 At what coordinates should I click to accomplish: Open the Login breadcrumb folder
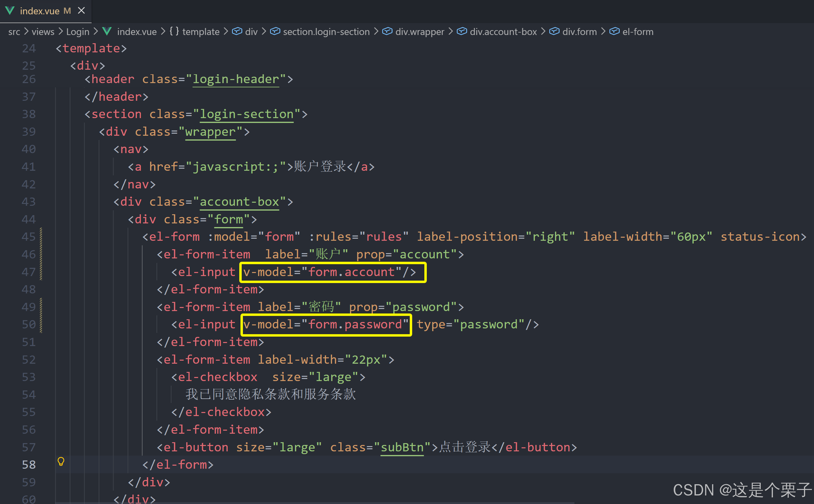pos(77,32)
